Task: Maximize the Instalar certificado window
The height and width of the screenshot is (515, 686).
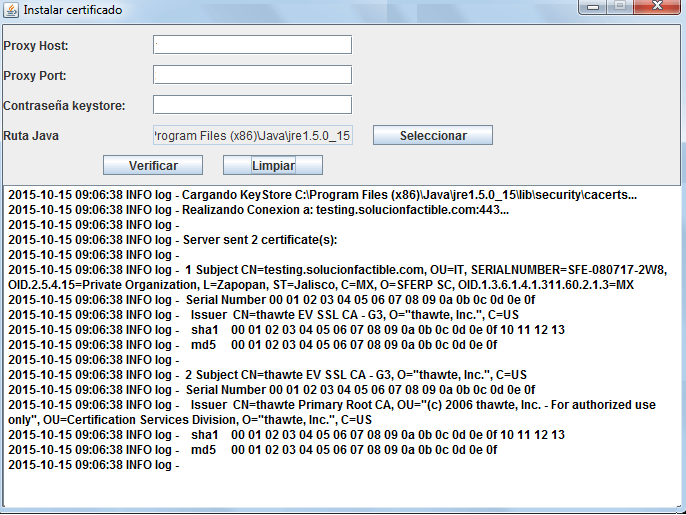Action: (x=620, y=7)
